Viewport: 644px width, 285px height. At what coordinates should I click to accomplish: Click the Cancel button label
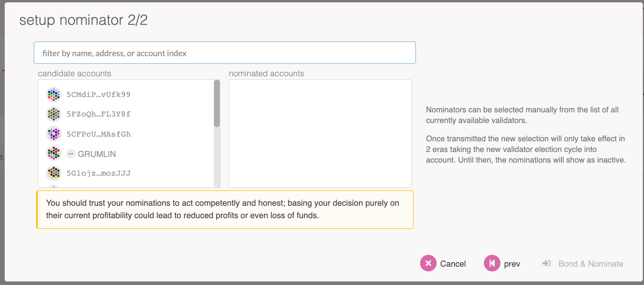pyautogui.click(x=453, y=264)
